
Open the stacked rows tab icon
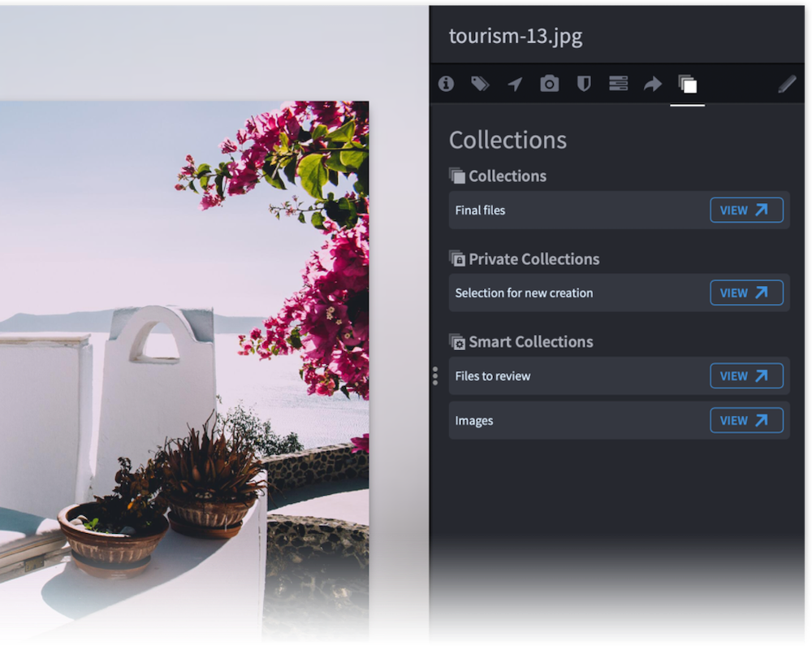(618, 84)
